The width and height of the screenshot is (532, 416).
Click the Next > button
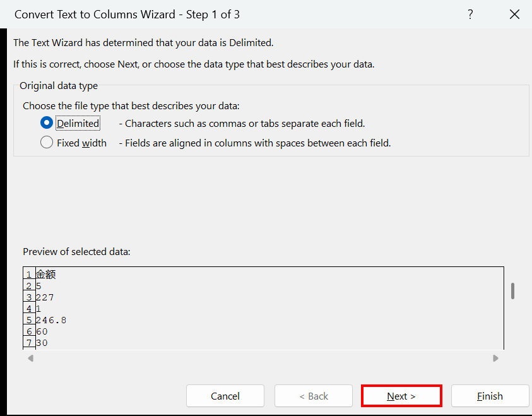[401, 396]
